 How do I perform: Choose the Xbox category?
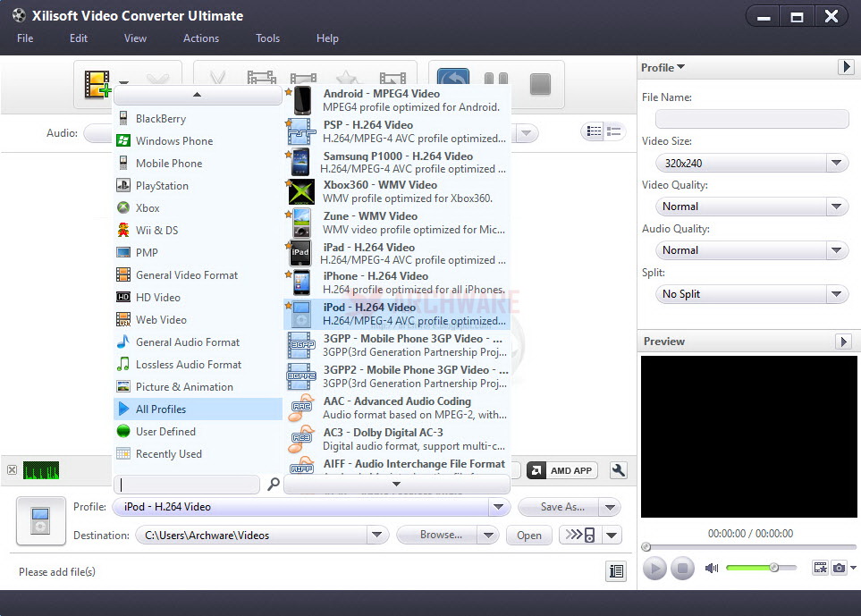point(198,208)
